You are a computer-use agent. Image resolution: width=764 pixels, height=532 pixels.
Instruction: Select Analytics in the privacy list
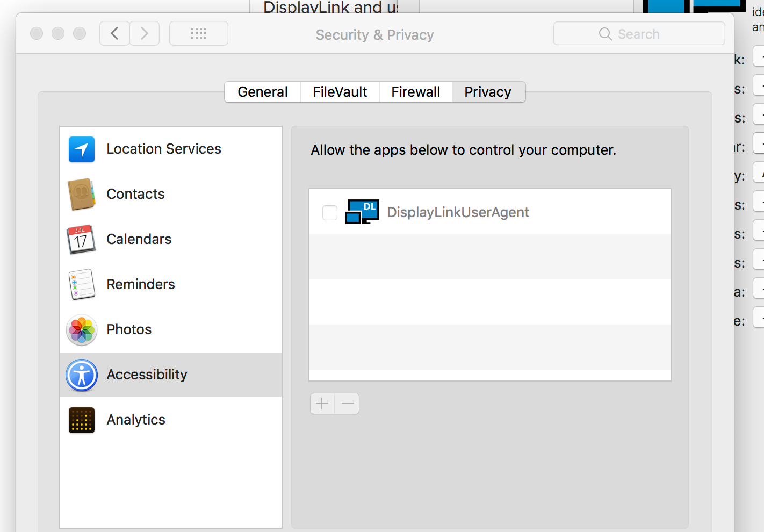click(x=171, y=420)
